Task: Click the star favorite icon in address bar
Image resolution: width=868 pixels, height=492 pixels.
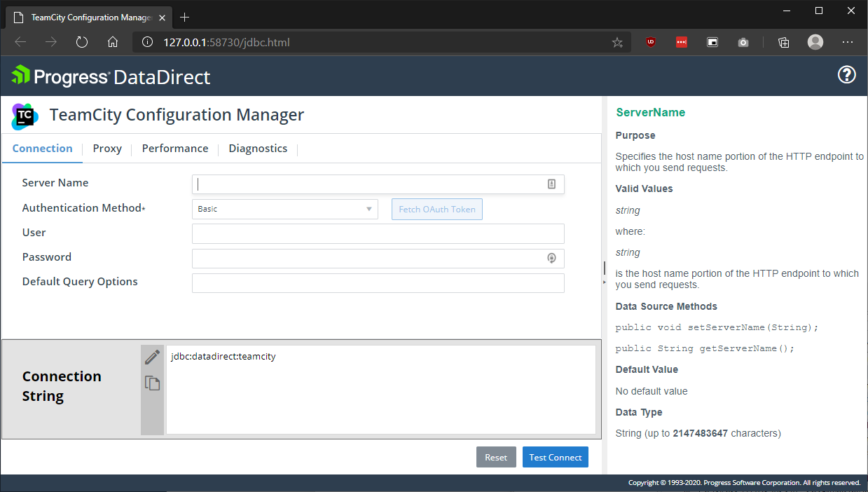Action: 616,43
